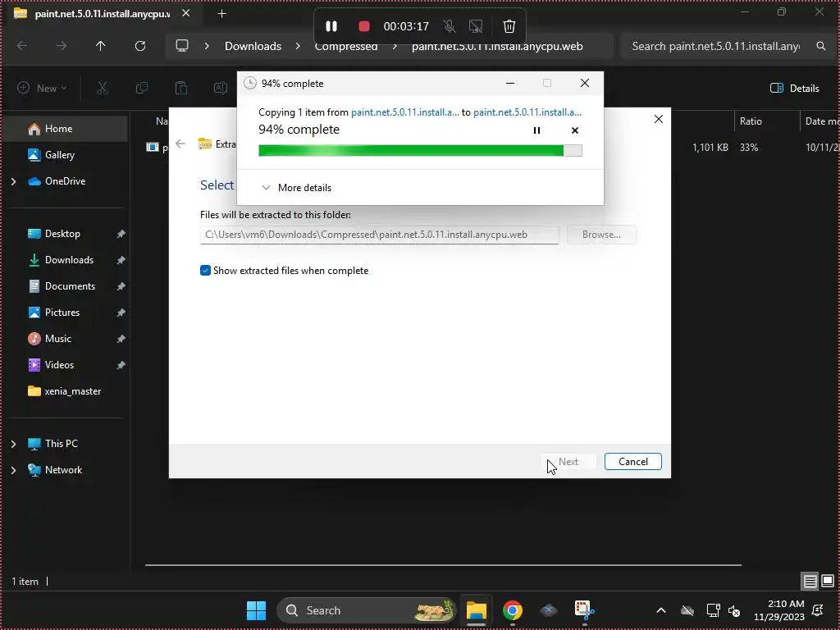
Task: Expand the OneDrive tree node
Action: point(14,181)
